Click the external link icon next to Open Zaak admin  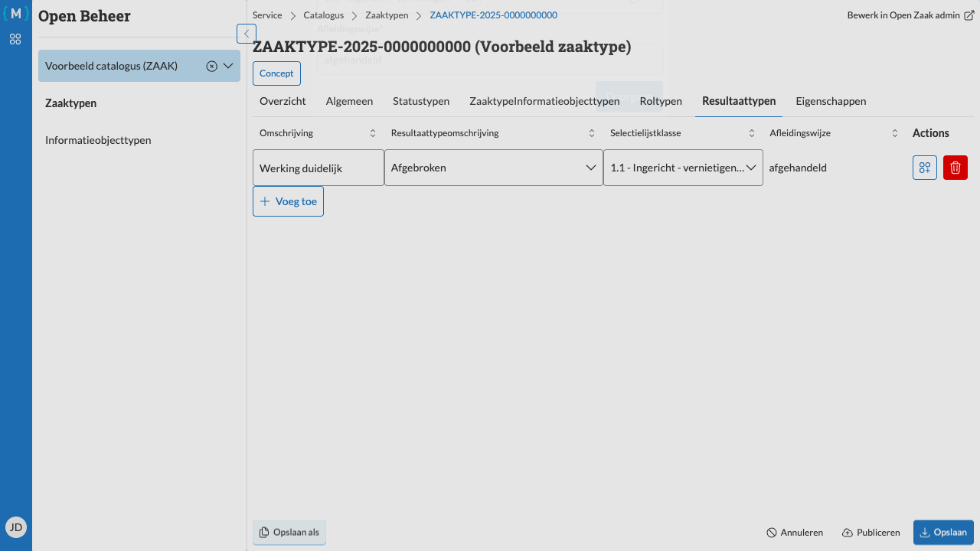(x=969, y=15)
